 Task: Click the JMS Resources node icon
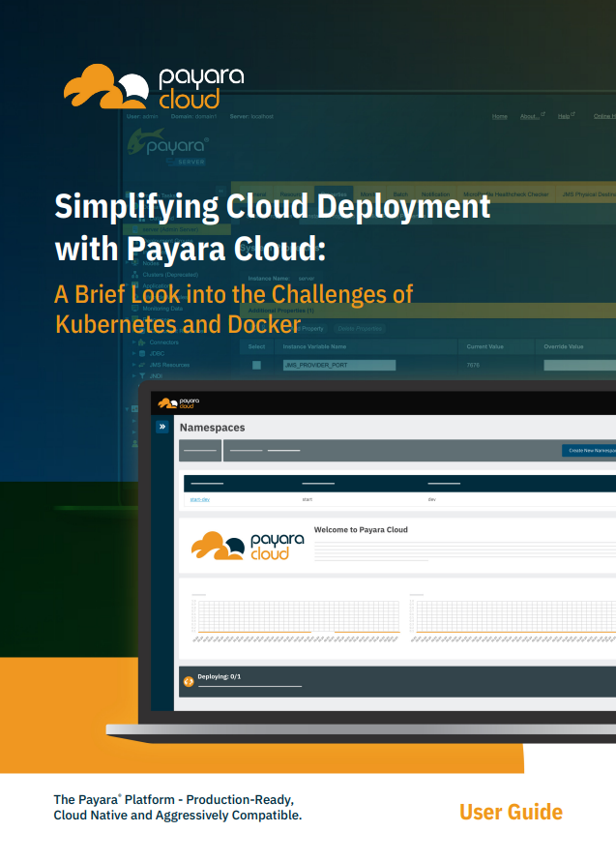coord(143,365)
